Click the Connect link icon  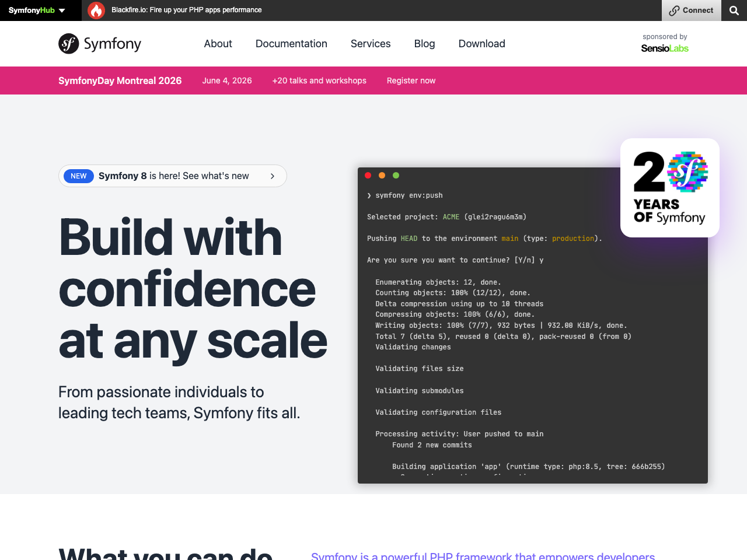[675, 10]
